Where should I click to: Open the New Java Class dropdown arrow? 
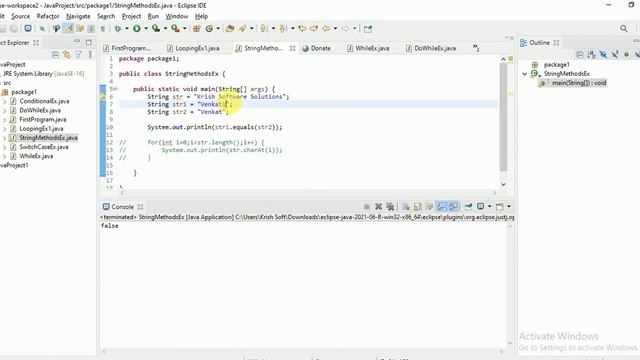(x=218, y=29)
